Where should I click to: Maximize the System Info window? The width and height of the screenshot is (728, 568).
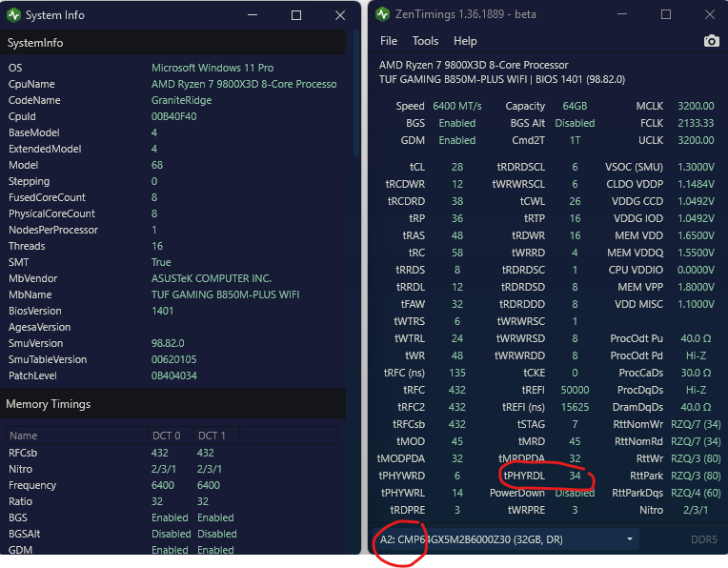(x=296, y=15)
